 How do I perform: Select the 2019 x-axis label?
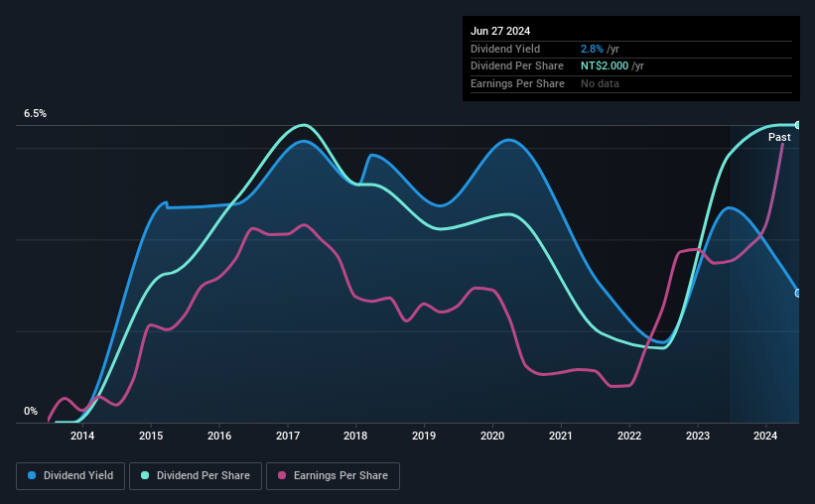coord(424,436)
